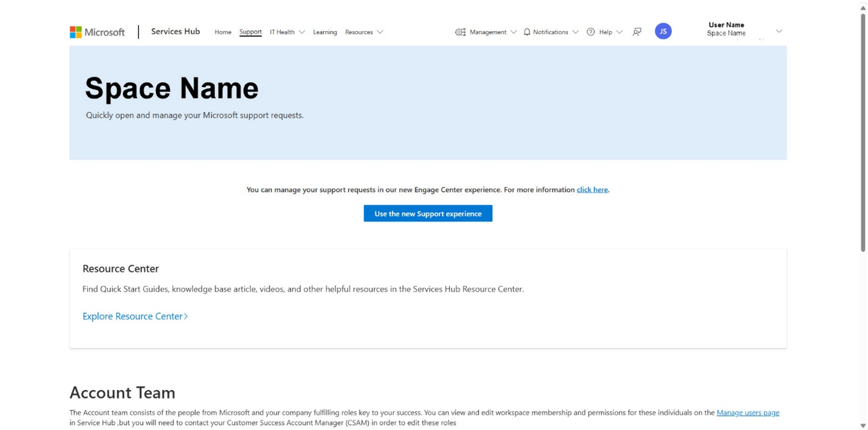
Task: Expand the Resources dropdown chevron
Action: pos(380,32)
